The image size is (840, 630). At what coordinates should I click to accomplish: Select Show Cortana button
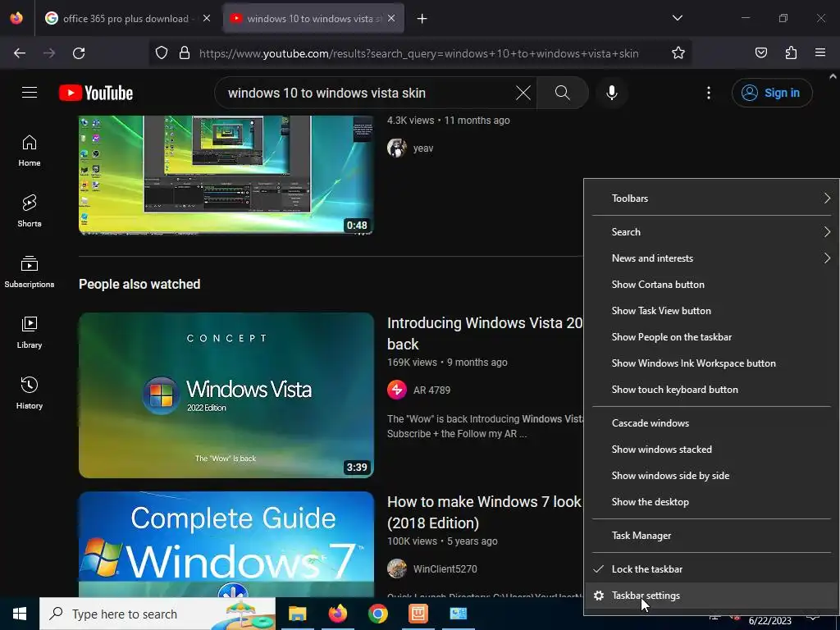(x=711, y=285)
